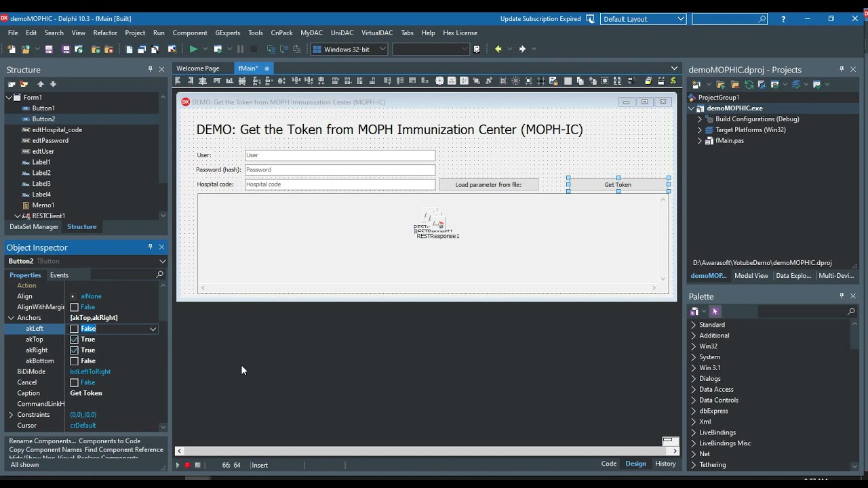Toggle the Cancel property checkbox
Image resolution: width=868 pixels, height=488 pixels.
pos(75,383)
